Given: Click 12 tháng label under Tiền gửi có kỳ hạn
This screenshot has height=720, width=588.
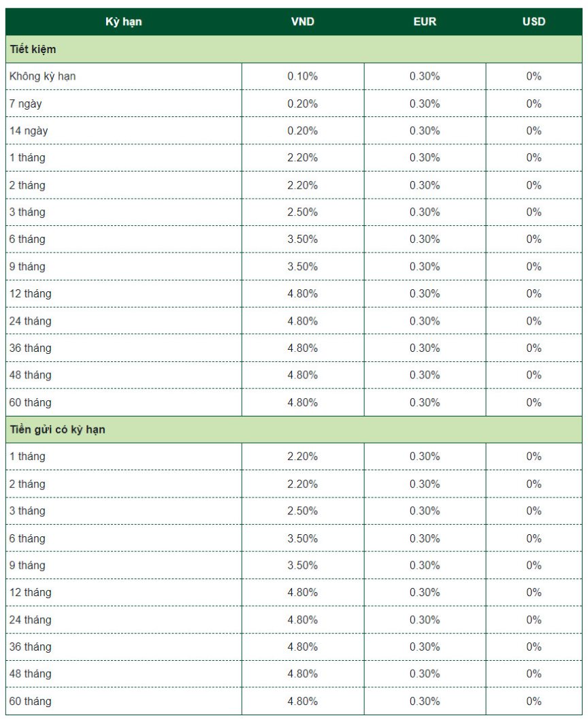Looking at the screenshot, I should pyautogui.click(x=30, y=592).
